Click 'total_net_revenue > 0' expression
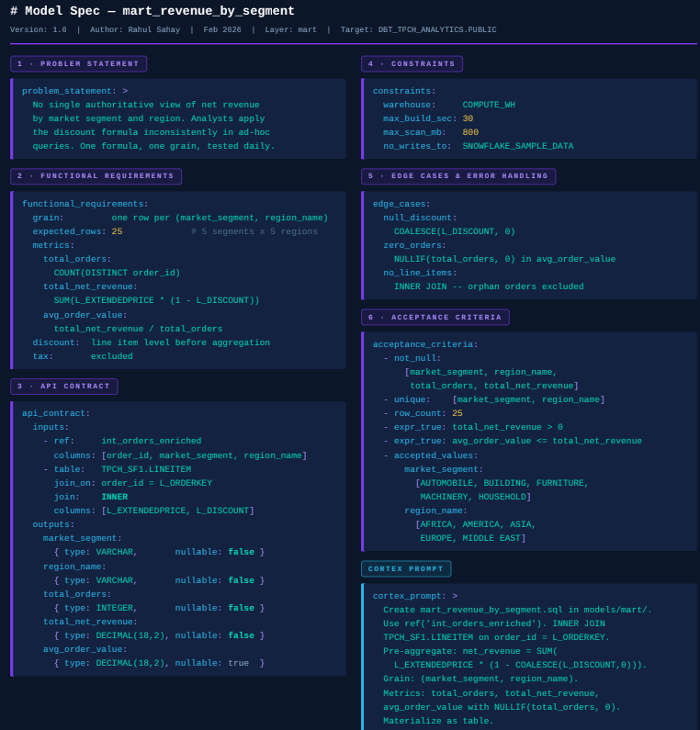 coord(508,427)
